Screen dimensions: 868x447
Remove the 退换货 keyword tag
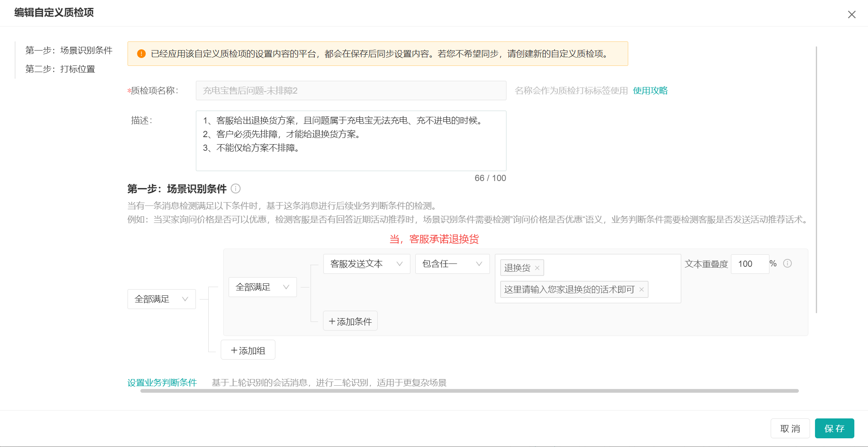click(537, 268)
